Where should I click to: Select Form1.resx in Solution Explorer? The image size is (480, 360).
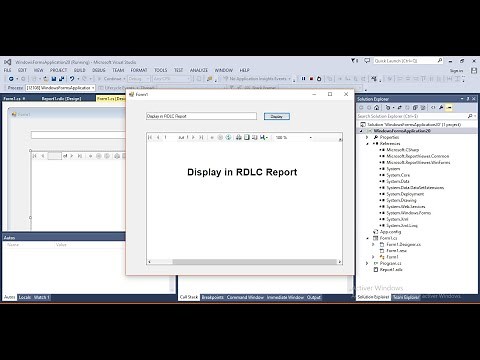[x=396, y=251]
